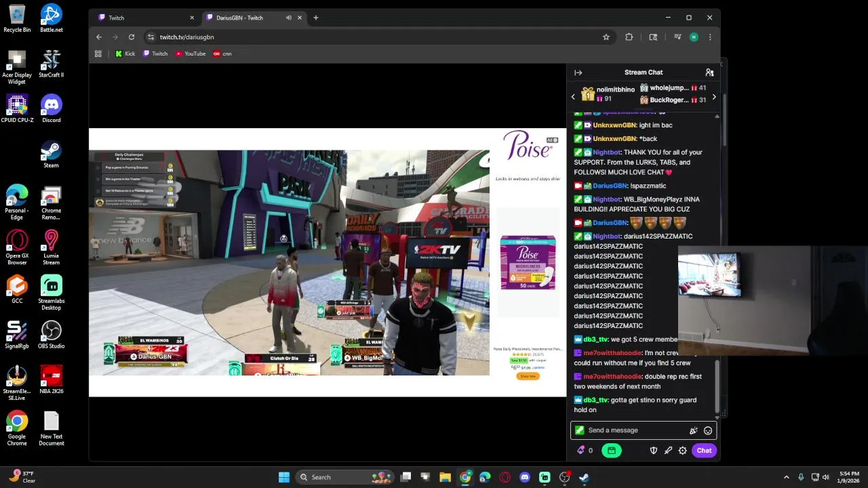
Task: Go back in Chrome
Action: [x=99, y=37]
